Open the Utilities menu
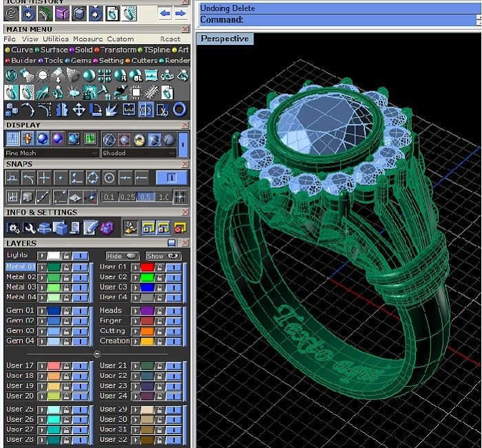Screen dimensions: 482x448 tap(56, 39)
